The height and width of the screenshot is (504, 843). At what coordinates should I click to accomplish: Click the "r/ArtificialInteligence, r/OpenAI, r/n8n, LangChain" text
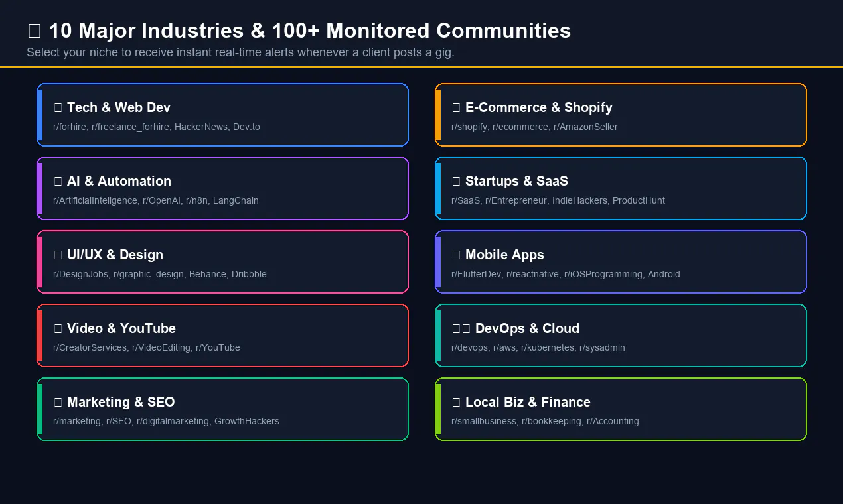tap(156, 200)
